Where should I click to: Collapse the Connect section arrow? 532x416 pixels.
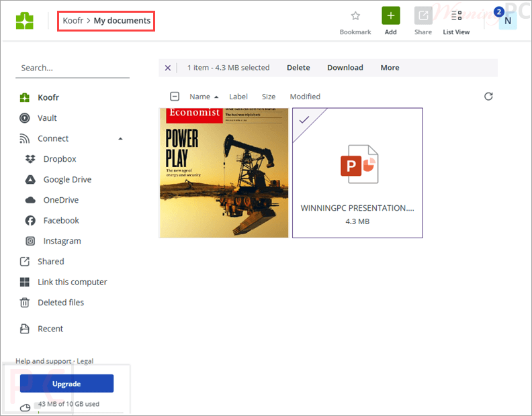click(120, 139)
